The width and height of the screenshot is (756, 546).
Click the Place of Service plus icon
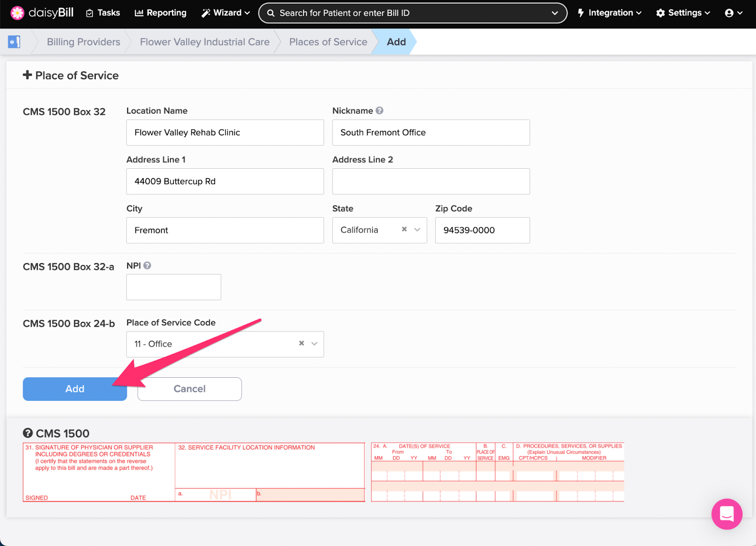(27, 75)
